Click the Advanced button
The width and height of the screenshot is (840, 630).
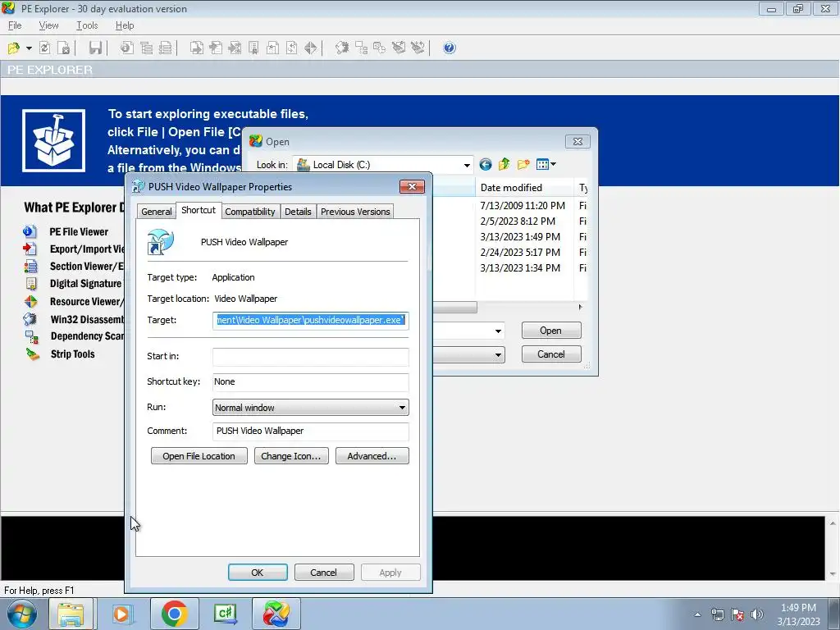(372, 456)
